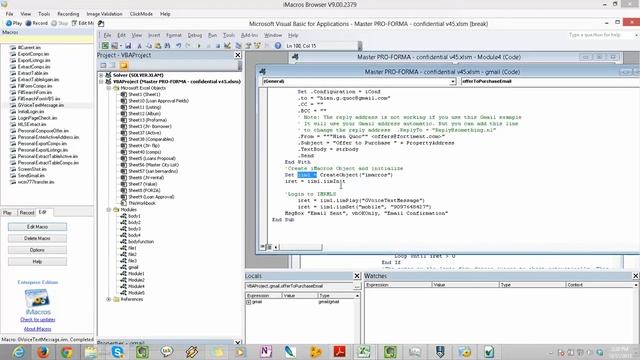Viewport: 640px width, 360px height.
Task: Click the Help button in iMacros sidebar
Action: [x=37, y=262]
